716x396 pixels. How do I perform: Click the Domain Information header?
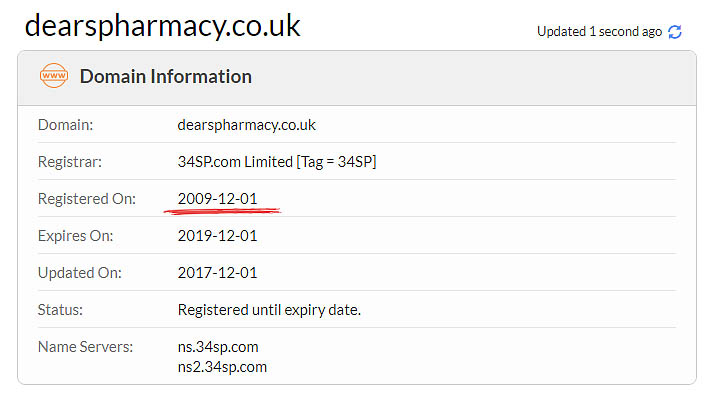pyautogui.click(x=166, y=77)
